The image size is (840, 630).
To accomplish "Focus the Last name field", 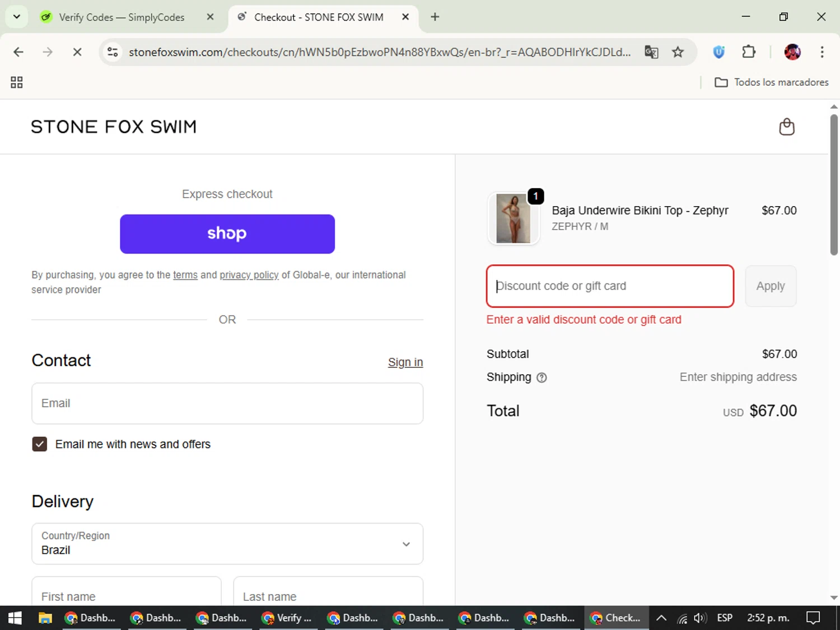I will point(328,591).
